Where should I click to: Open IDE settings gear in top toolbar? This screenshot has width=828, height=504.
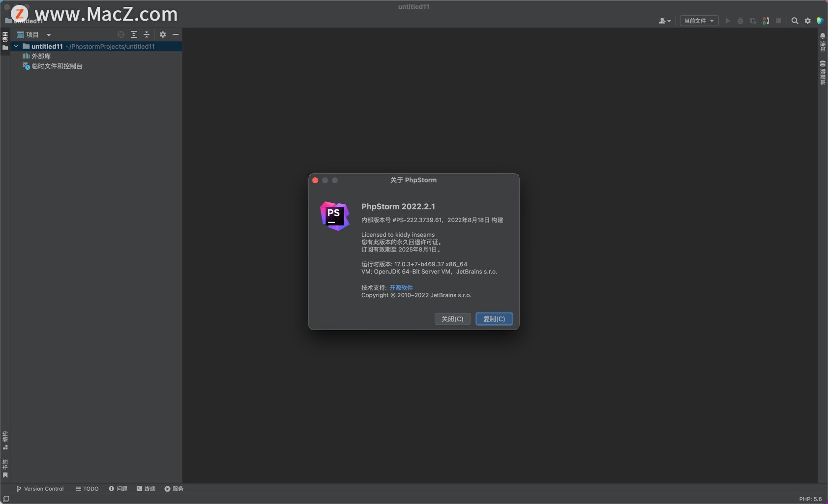tap(808, 21)
